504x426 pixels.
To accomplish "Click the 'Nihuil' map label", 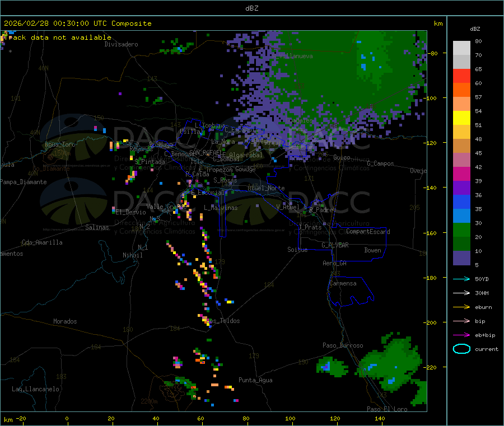I will pos(132,255).
